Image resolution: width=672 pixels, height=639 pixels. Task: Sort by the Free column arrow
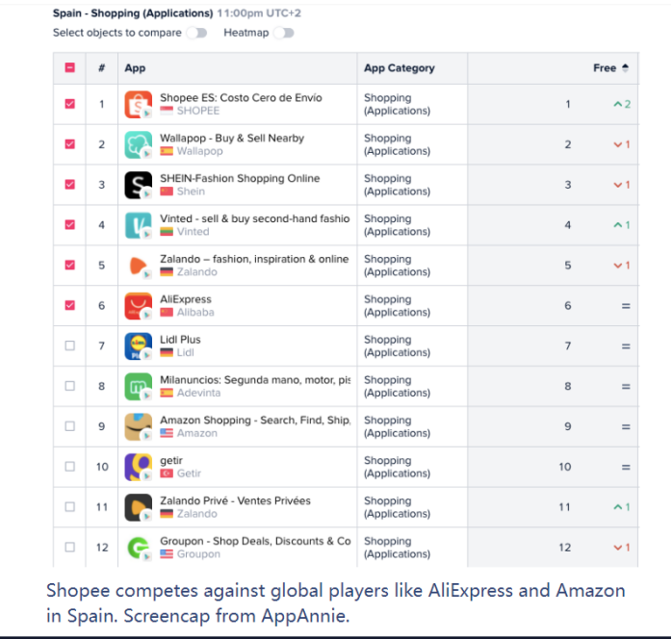[x=625, y=67]
